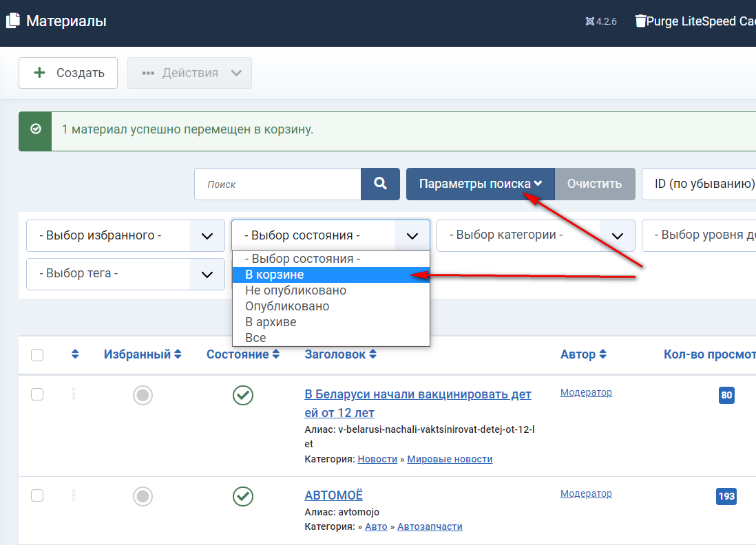Screen dimensions: 756x545
Task: Click published status icon of vaccination article
Action: pyautogui.click(x=242, y=395)
